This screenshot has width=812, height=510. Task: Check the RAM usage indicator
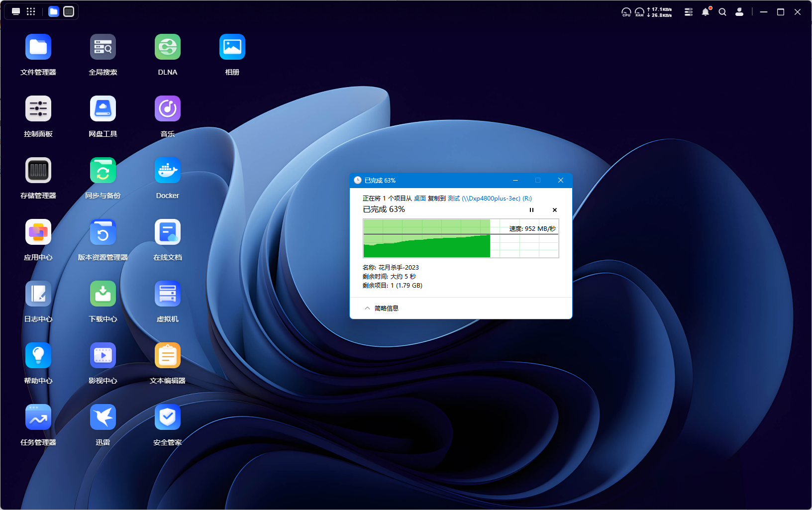point(639,12)
